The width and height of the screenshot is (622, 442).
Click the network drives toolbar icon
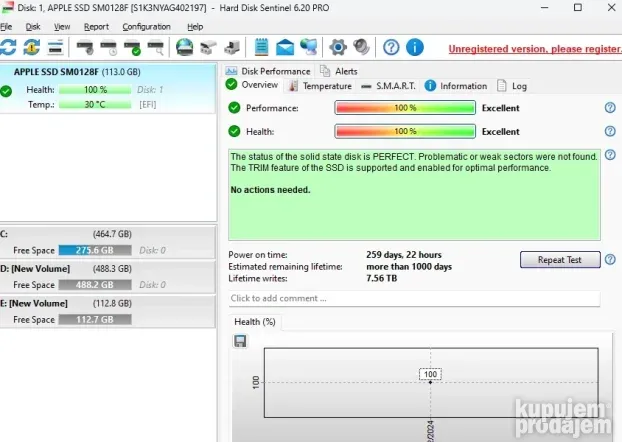click(208, 47)
